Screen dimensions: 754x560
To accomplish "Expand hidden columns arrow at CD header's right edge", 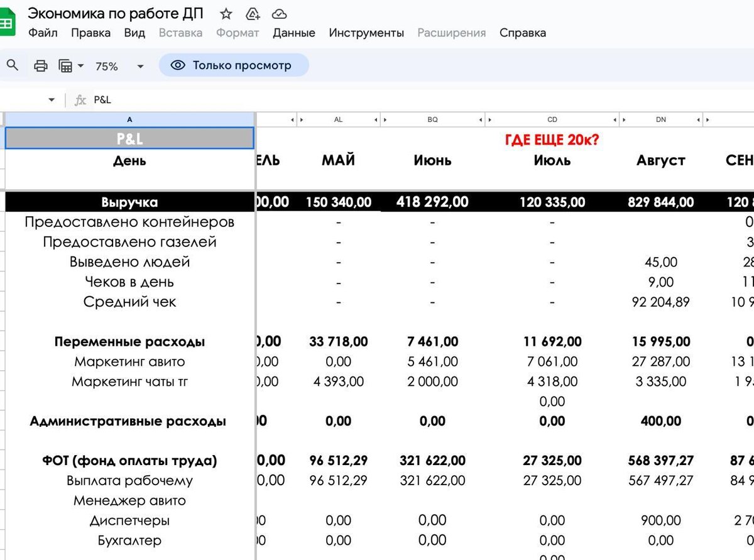I will pyautogui.click(x=615, y=119).
